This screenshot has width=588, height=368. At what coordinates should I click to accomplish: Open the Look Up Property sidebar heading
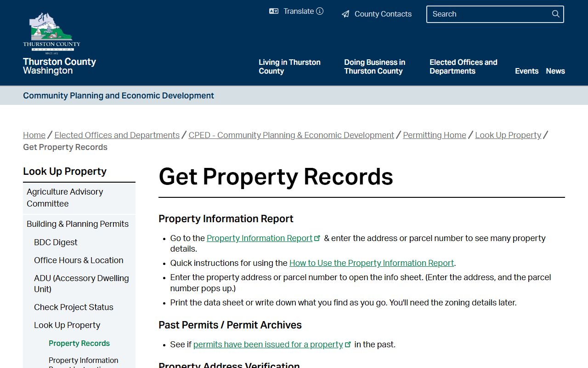tap(65, 172)
